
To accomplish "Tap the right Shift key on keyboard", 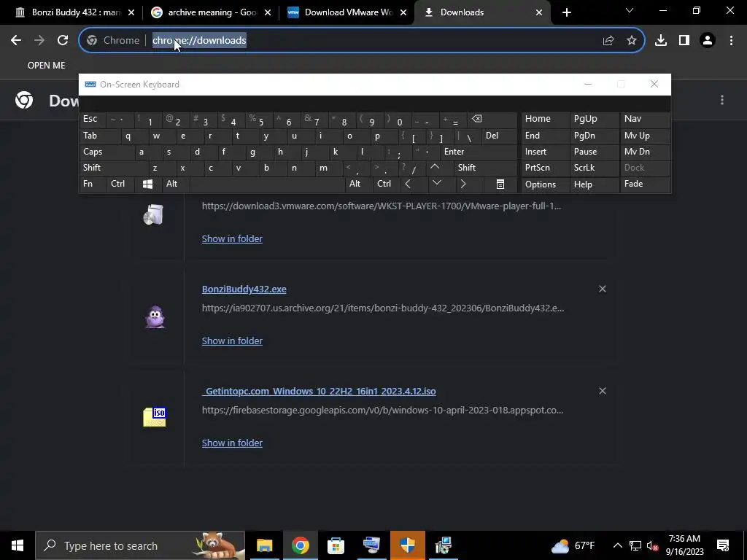I will 486,168.
